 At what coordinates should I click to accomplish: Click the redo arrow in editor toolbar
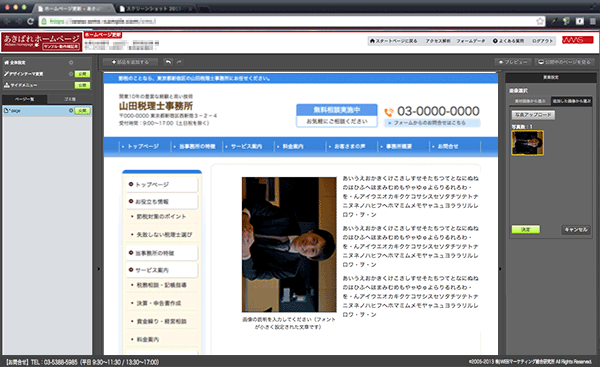pos(179,62)
